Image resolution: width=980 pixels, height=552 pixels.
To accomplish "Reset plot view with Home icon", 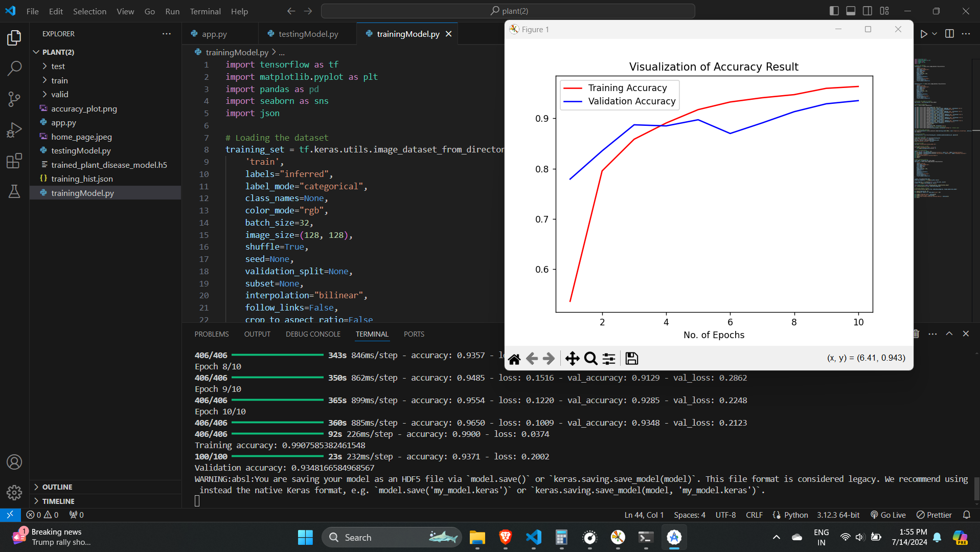I will coord(514,359).
